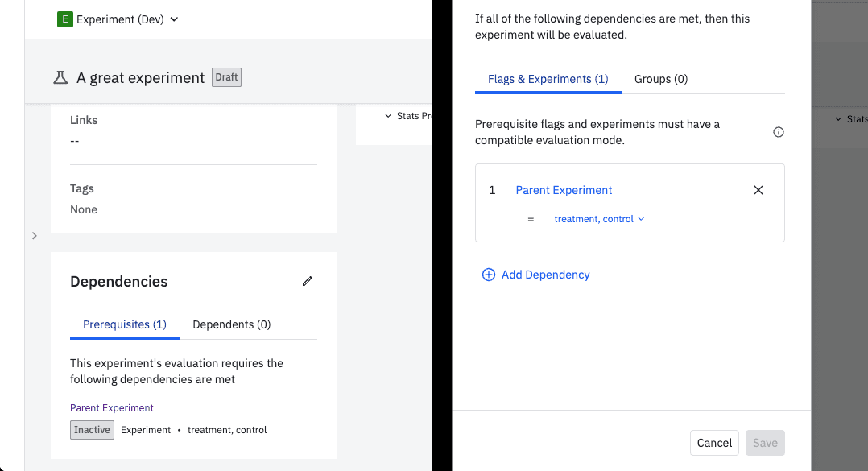Switch to the Prerequisites (1) tab
This screenshot has height=471, width=868.
[x=124, y=324]
